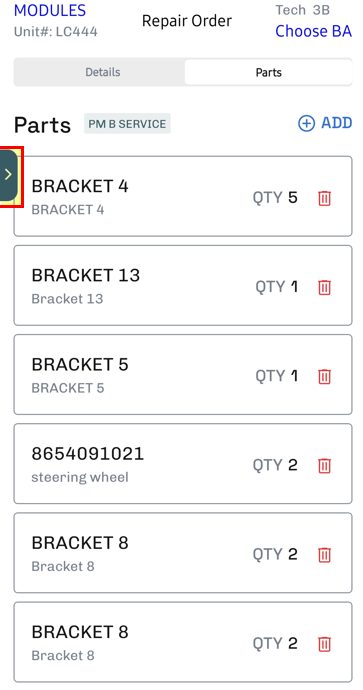Click the trash icon on the first BRACKET 8 row
Image resolution: width=363 pixels, height=690 pixels.
324,554
